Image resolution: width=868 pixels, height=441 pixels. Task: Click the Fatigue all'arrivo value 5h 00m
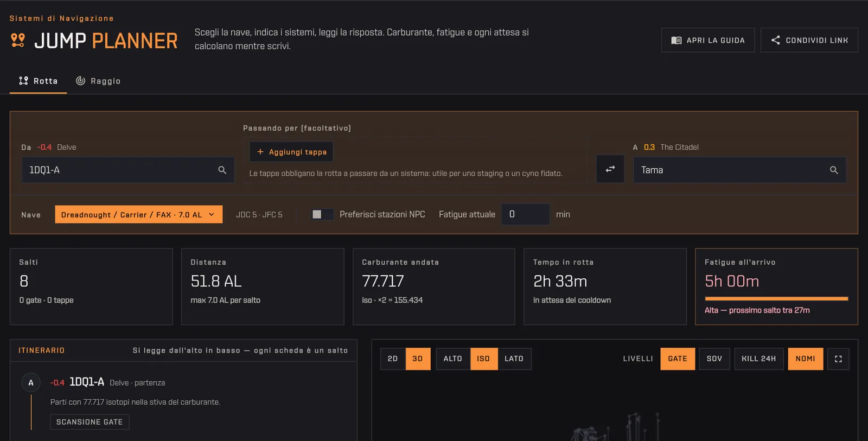(732, 281)
